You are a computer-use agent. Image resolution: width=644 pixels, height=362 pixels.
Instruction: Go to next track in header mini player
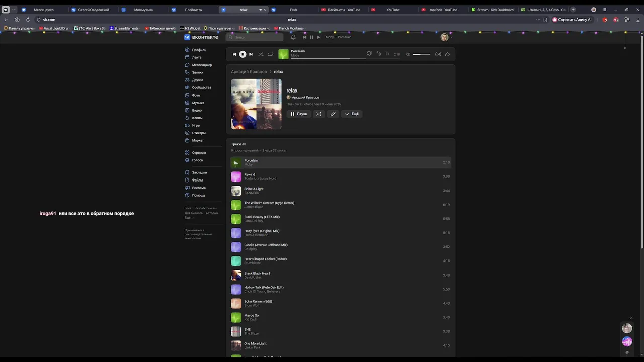click(319, 37)
